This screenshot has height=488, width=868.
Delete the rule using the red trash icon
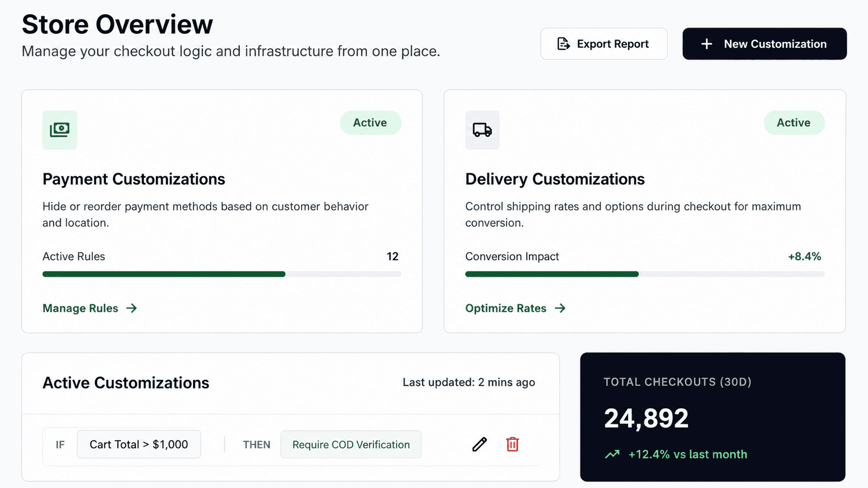[x=513, y=444]
